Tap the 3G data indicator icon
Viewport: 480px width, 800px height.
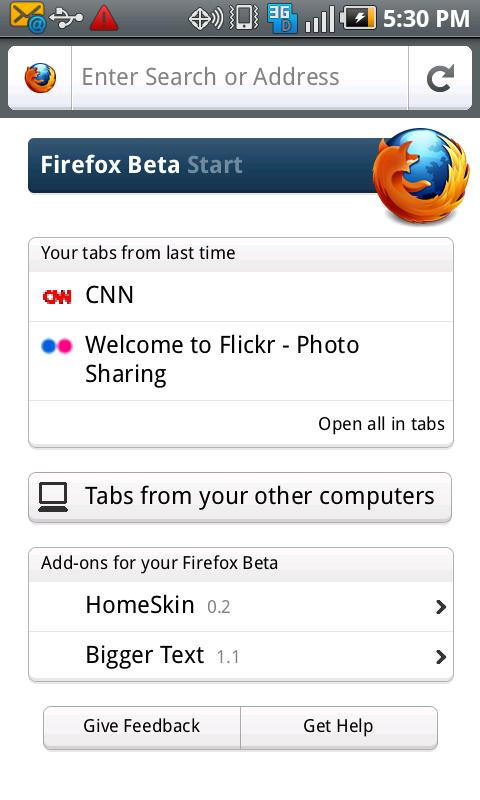[x=282, y=19]
